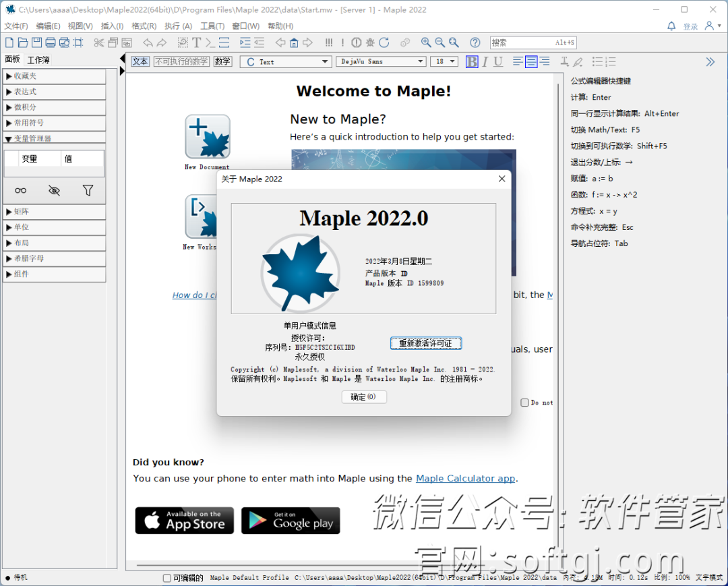Screen dimensions: 728x586
Task: Restart the Maple server icon
Action: 384,42
